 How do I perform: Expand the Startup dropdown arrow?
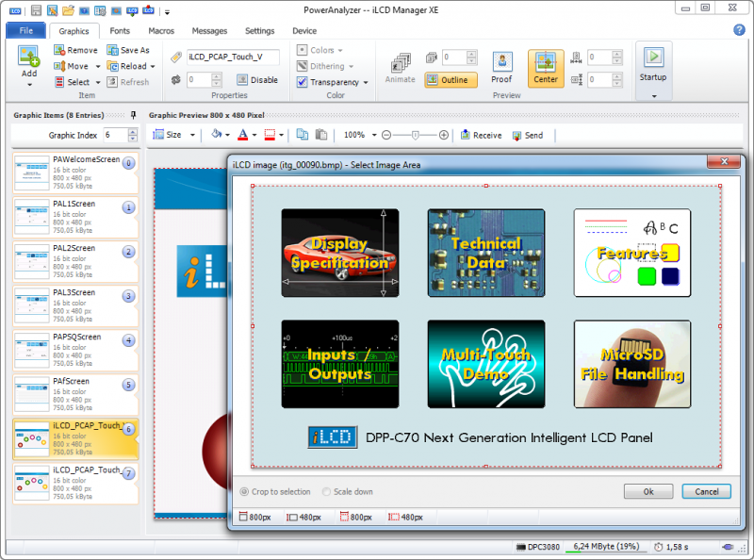pyautogui.click(x=654, y=96)
